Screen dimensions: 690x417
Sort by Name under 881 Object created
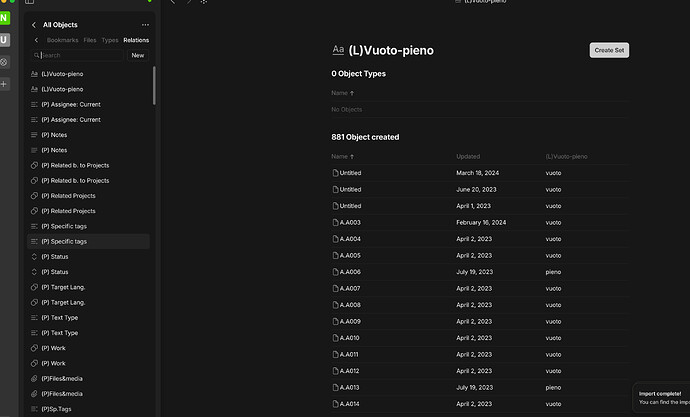pyautogui.click(x=342, y=157)
